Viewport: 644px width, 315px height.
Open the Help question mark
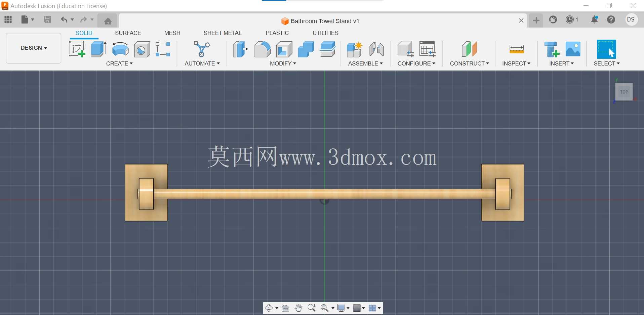[x=611, y=20]
